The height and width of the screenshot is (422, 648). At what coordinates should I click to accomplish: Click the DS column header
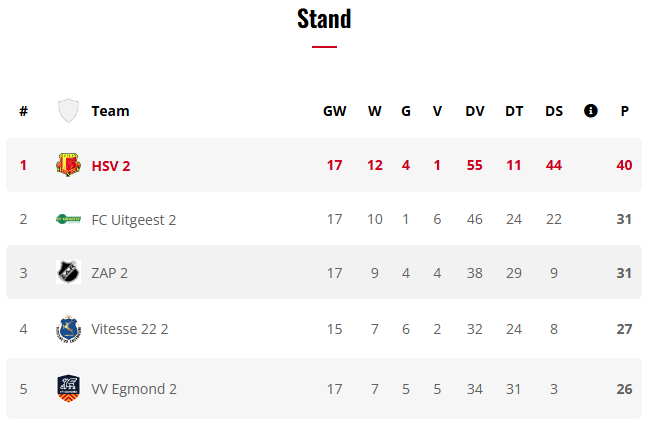coord(554,111)
